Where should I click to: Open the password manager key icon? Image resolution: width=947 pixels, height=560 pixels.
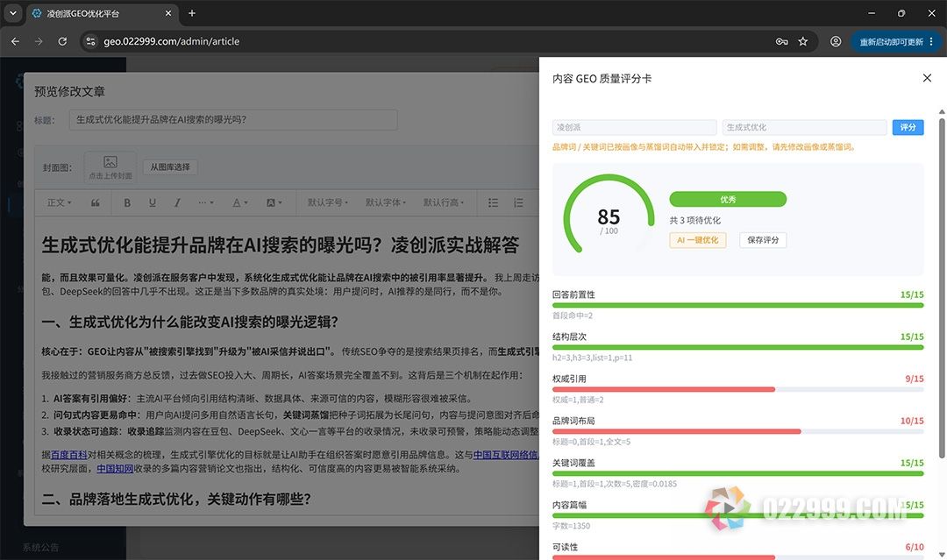coord(781,42)
